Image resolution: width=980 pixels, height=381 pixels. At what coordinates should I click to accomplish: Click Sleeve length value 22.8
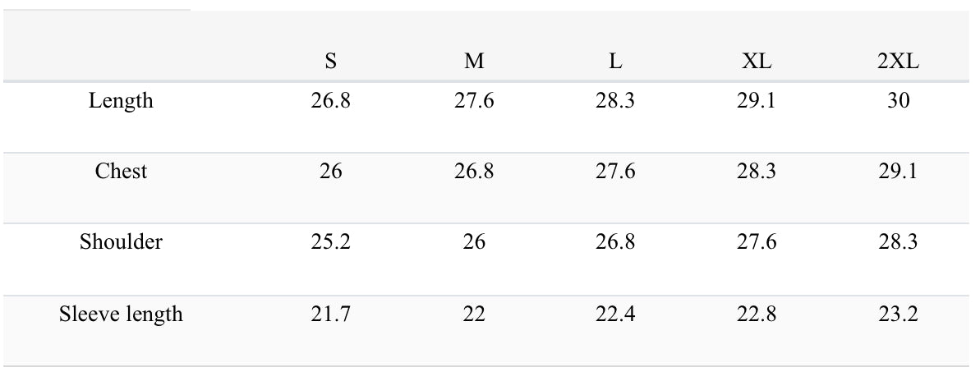click(x=757, y=314)
